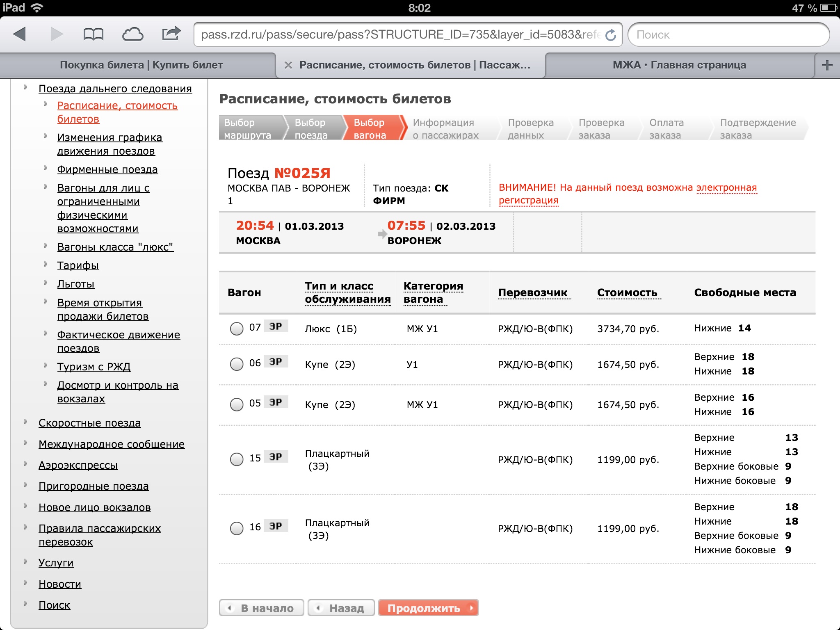Expand the Скоростные поезда tree arrow
The image size is (840, 630).
click(25, 422)
